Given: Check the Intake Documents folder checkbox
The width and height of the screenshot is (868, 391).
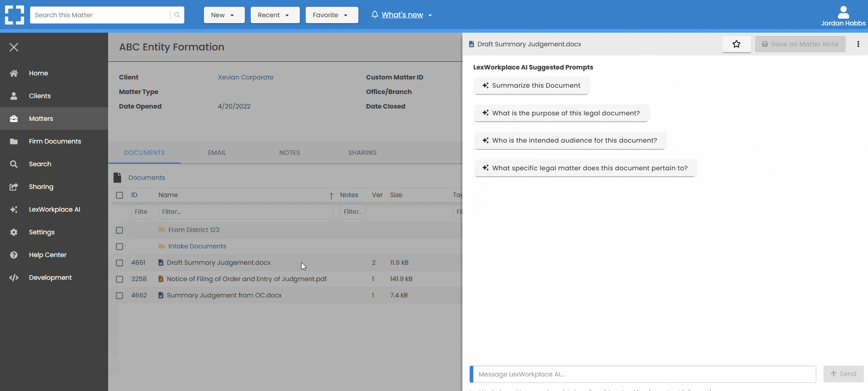Looking at the screenshot, I should [119, 247].
